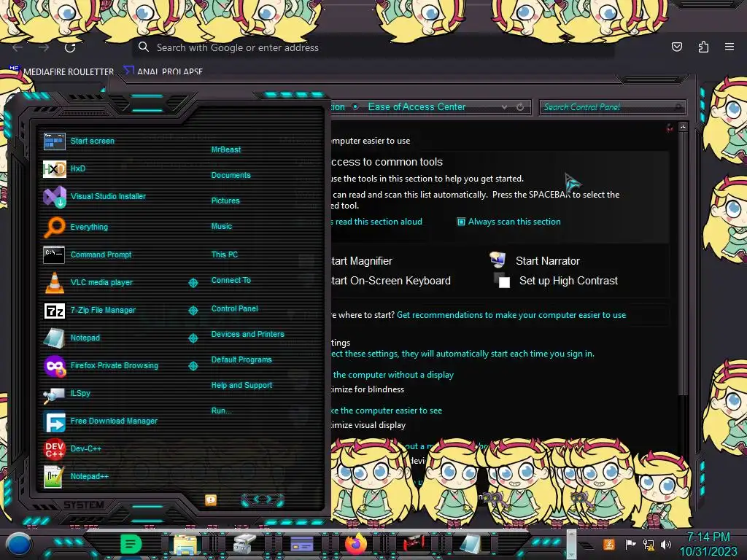747x560 pixels.
Task: Expand VLC media player jump list arrow
Action: [193, 283]
